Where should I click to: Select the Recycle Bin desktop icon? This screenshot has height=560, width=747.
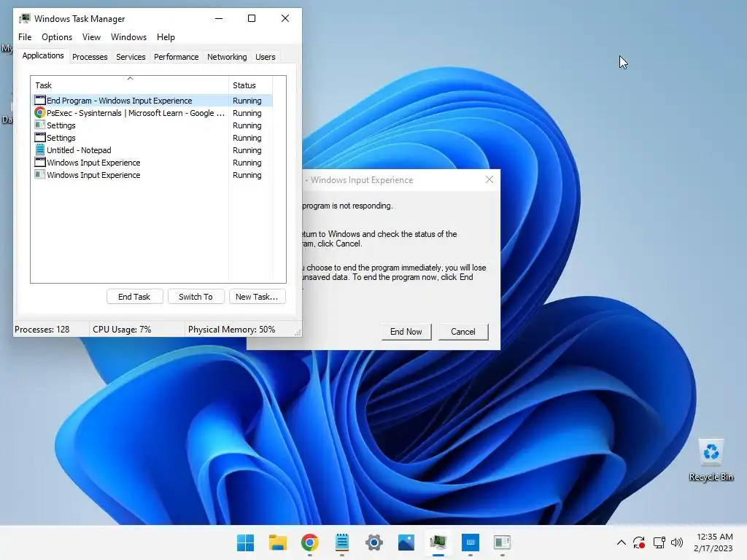[x=711, y=460]
